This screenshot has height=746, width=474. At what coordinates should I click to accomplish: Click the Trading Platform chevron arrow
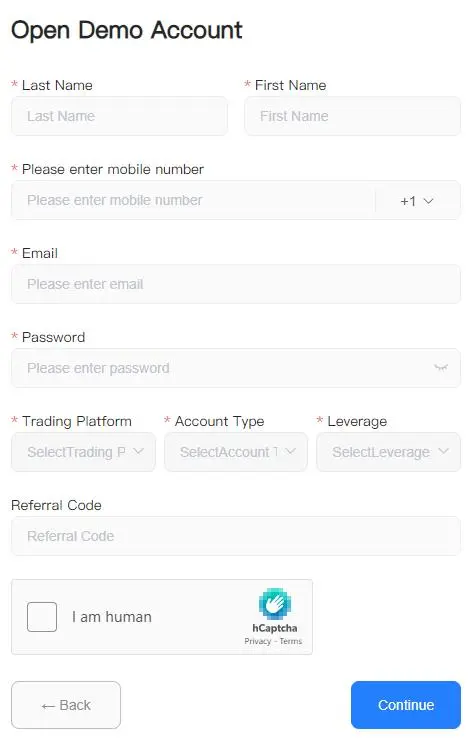coord(138,451)
